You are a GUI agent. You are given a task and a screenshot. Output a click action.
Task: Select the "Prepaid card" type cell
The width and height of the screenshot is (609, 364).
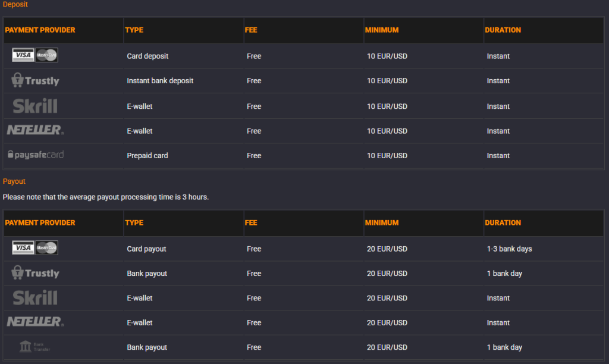(x=147, y=156)
